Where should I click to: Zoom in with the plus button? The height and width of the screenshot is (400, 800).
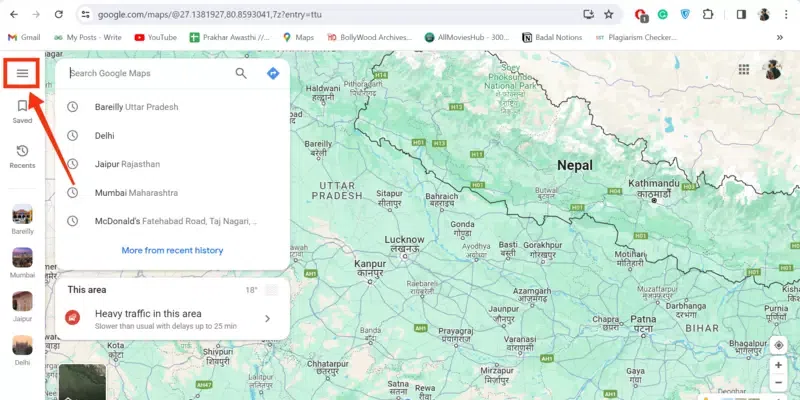click(779, 365)
